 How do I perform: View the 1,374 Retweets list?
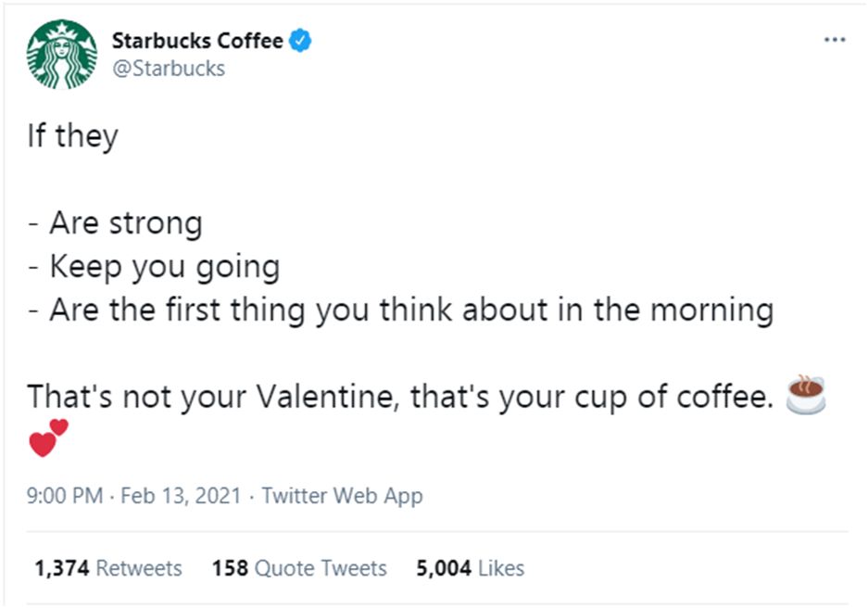[x=107, y=567]
